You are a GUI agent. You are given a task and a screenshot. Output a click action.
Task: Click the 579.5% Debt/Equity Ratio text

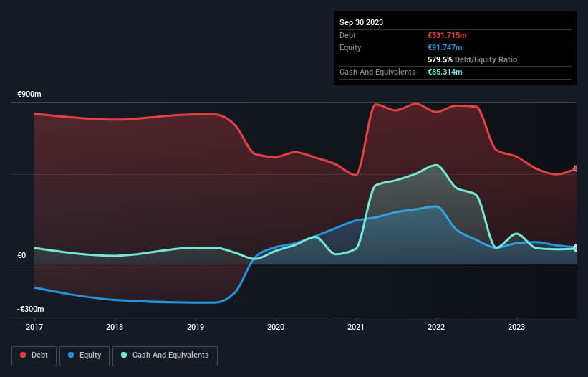point(472,59)
